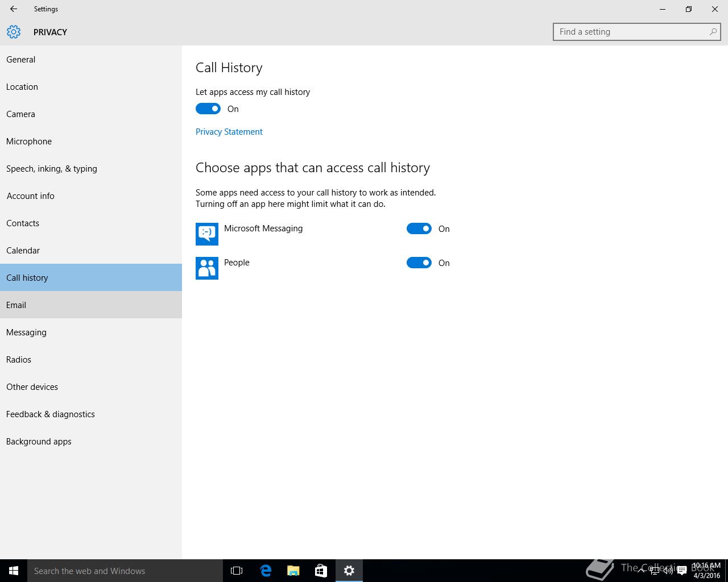Open the Location privacy settings
The image size is (728, 582).
tap(22, 87)
